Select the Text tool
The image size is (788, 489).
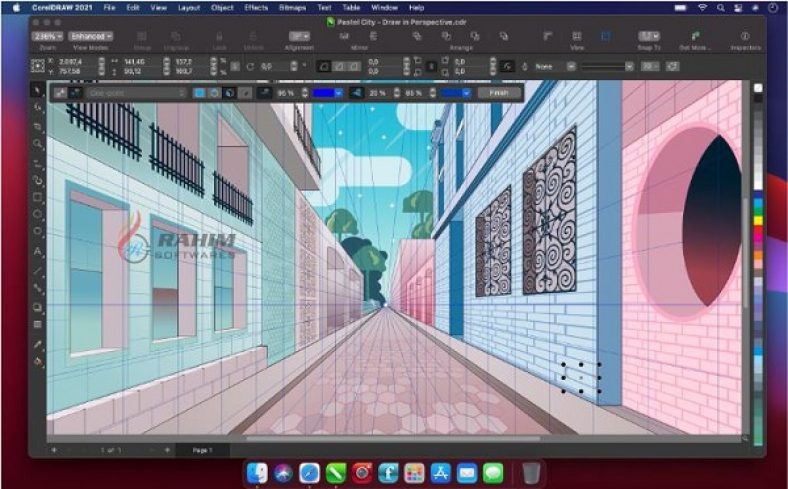(38, 251)
